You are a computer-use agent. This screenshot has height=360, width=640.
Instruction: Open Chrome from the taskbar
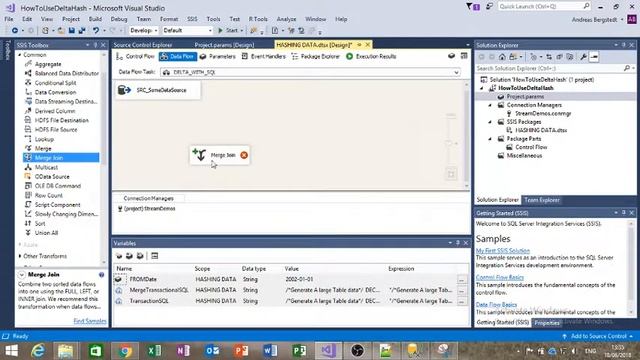[x=125, y=351]
